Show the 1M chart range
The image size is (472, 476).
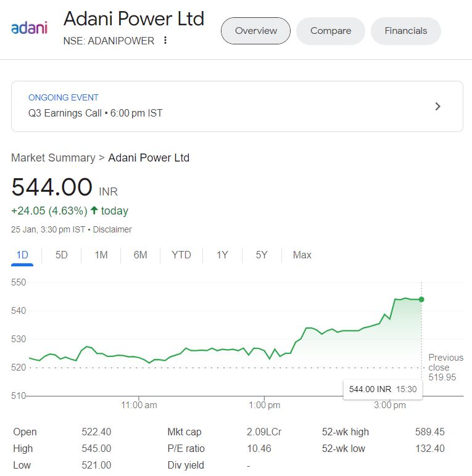(101, 255)
